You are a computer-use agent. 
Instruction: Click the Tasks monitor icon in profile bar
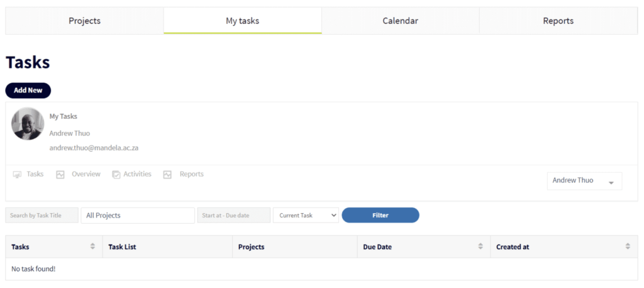[17, 174]
